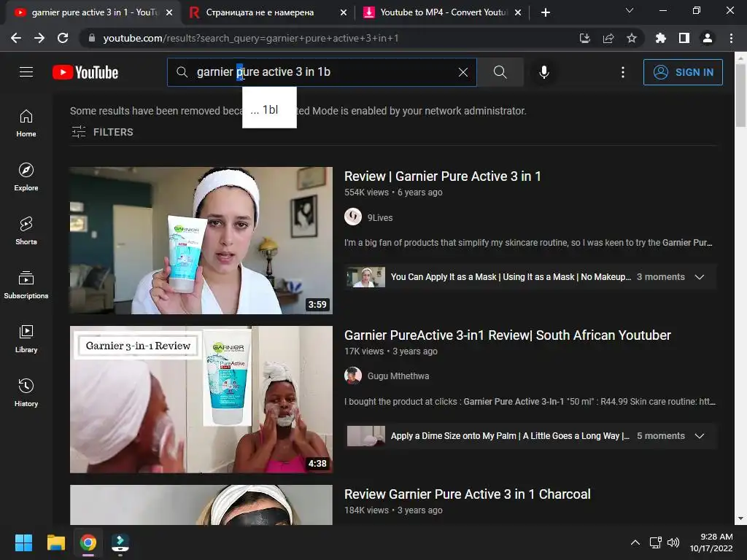Viewport: 747px width, 560px height.
Task: Open the FILTERS options
Action: click(102, 132)
